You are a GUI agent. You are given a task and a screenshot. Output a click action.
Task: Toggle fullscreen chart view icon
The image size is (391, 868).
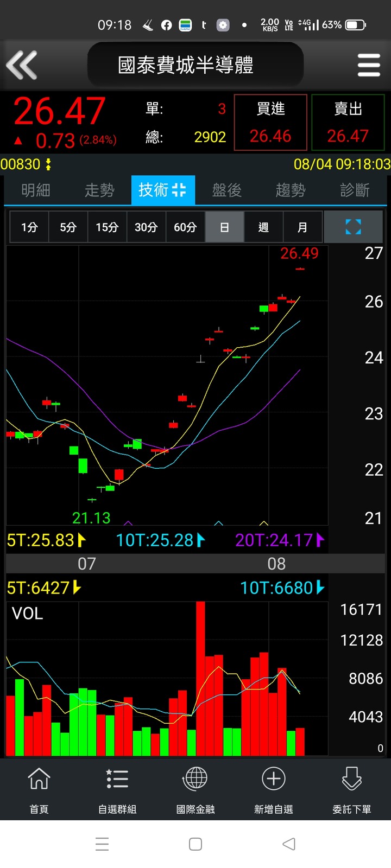[x=354, y=227]
